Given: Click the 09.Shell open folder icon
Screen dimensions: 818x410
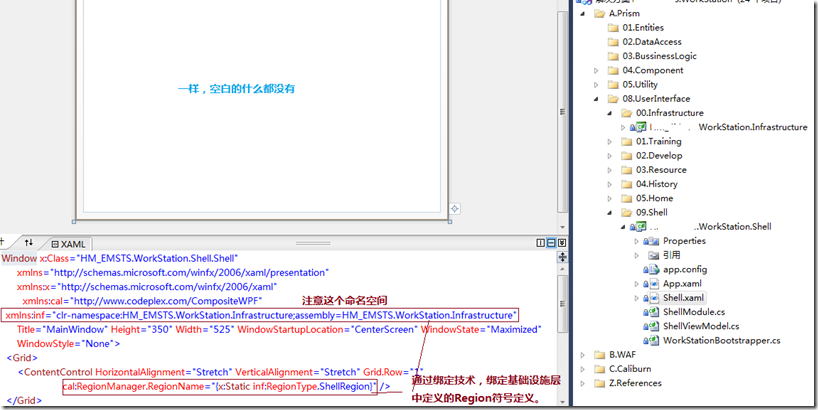Looking at the screenshot, I should [x=627, y=212].
